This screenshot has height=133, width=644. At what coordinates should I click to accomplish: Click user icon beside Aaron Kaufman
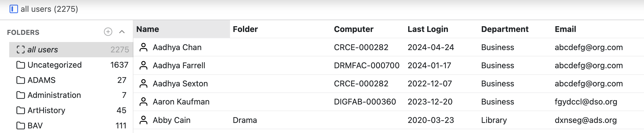click(x=143, y=102)
